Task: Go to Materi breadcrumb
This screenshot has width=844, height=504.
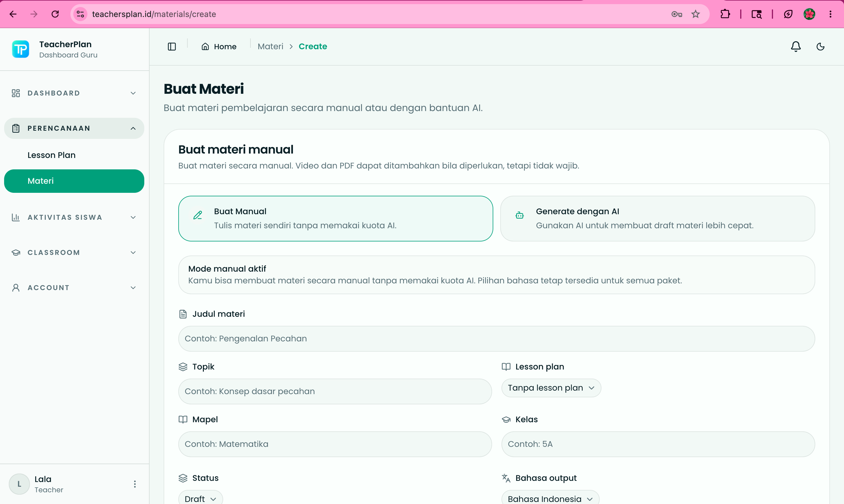Action: point(270,47)
